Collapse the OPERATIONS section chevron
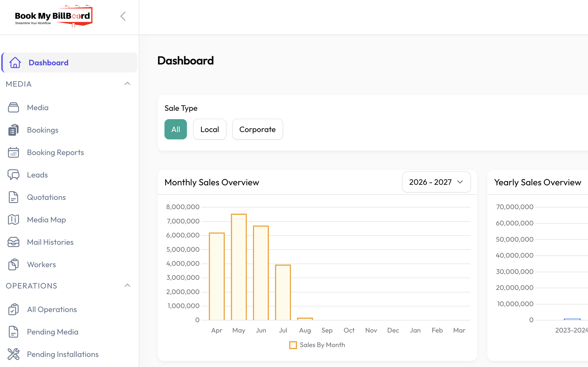The image size is (588, 367). 127,285
